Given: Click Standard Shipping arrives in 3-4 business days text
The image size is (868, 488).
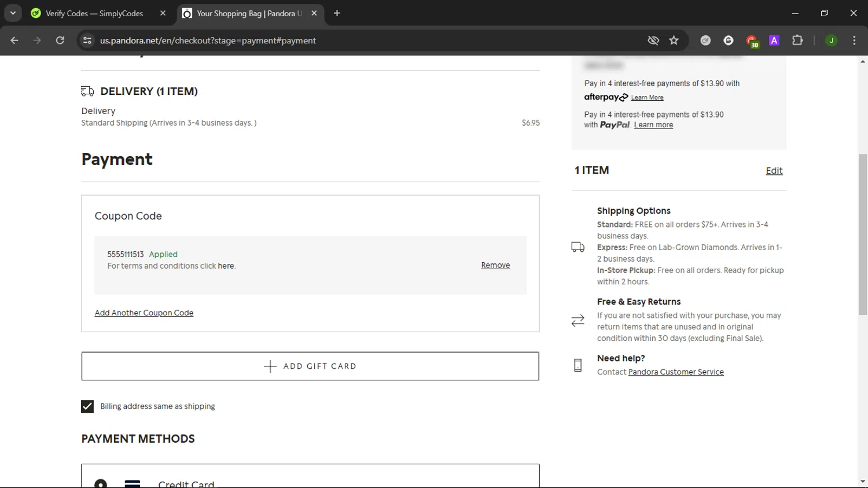Looking at the screenshot, I should click(169, 123).
